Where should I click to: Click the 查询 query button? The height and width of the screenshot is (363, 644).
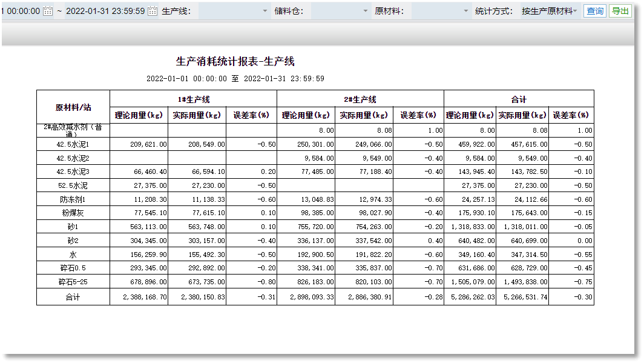tap(594, 10)
